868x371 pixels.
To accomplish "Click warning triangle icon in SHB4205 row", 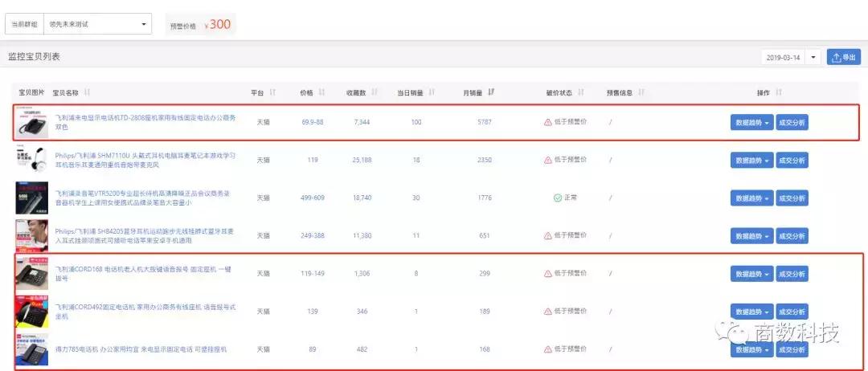I will click(x=548, y=235).
